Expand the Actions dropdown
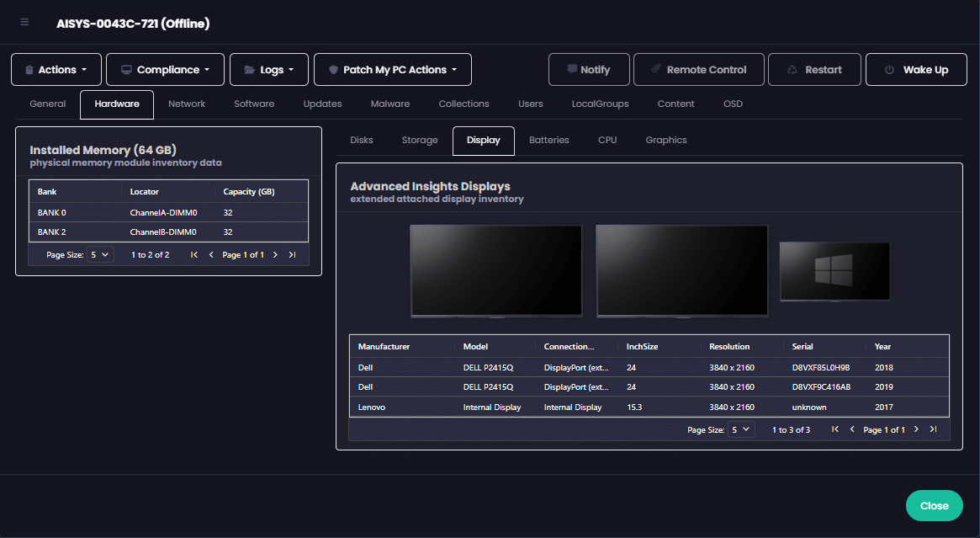The image size is (980, 538). pos(56,70)
